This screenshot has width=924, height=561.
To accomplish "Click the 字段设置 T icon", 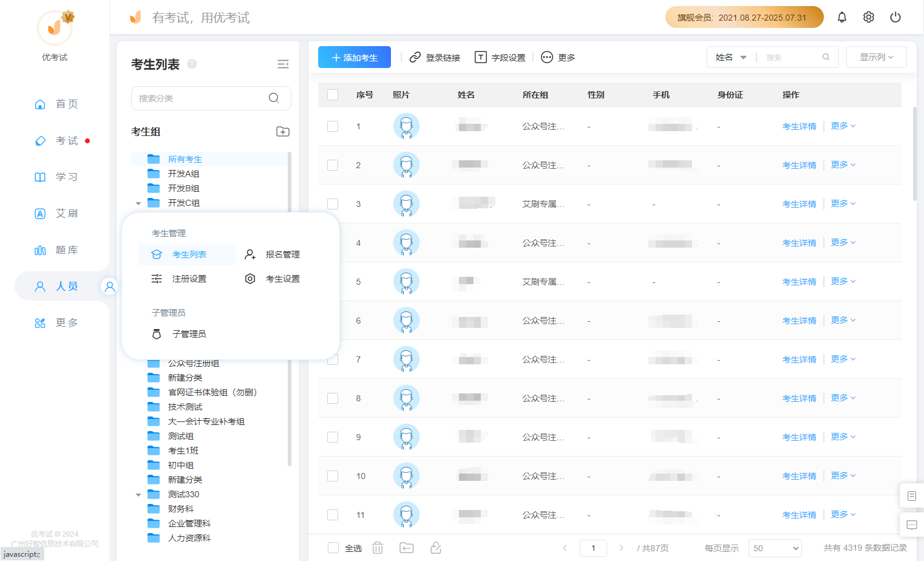I will 481,57.
